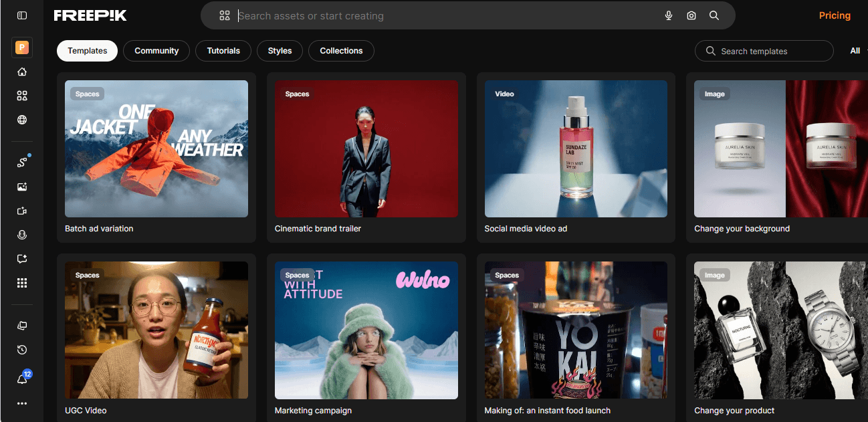This screenshot has height=422, width=868.
Task: Open voice search with the microphone icon
Action: [668, 15]
